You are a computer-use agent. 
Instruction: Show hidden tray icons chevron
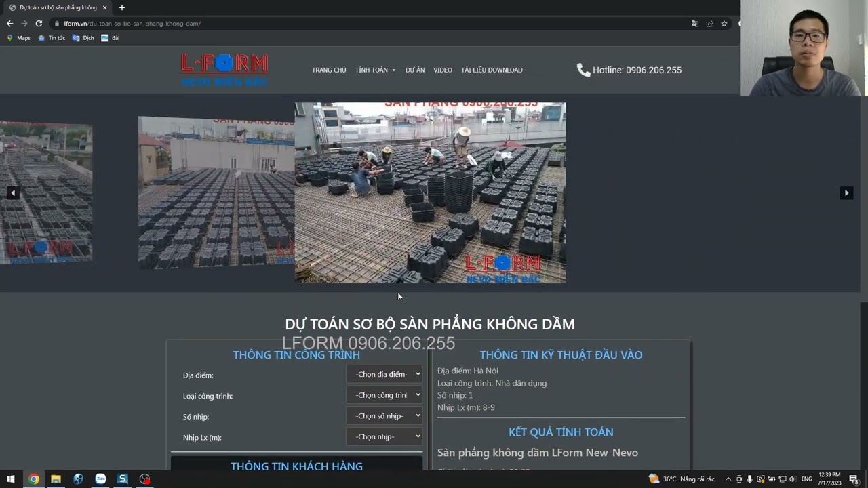[x=728, y=479]
